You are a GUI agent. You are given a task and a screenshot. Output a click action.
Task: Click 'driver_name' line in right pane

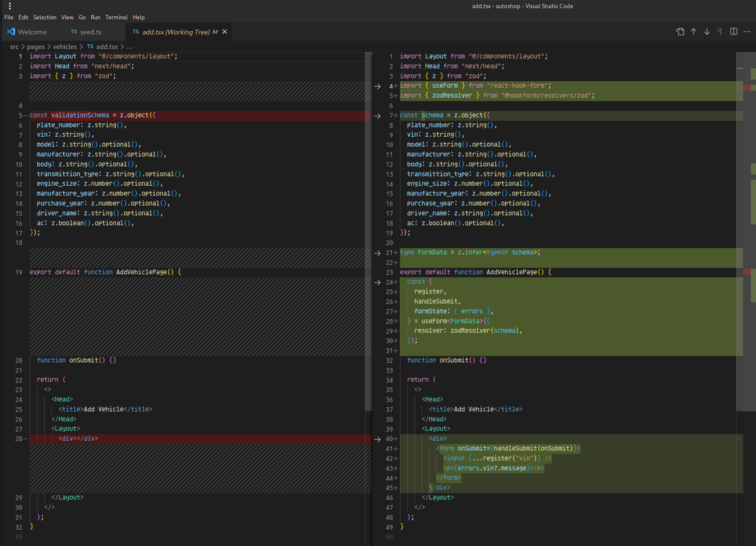click(x=470, y=213)
